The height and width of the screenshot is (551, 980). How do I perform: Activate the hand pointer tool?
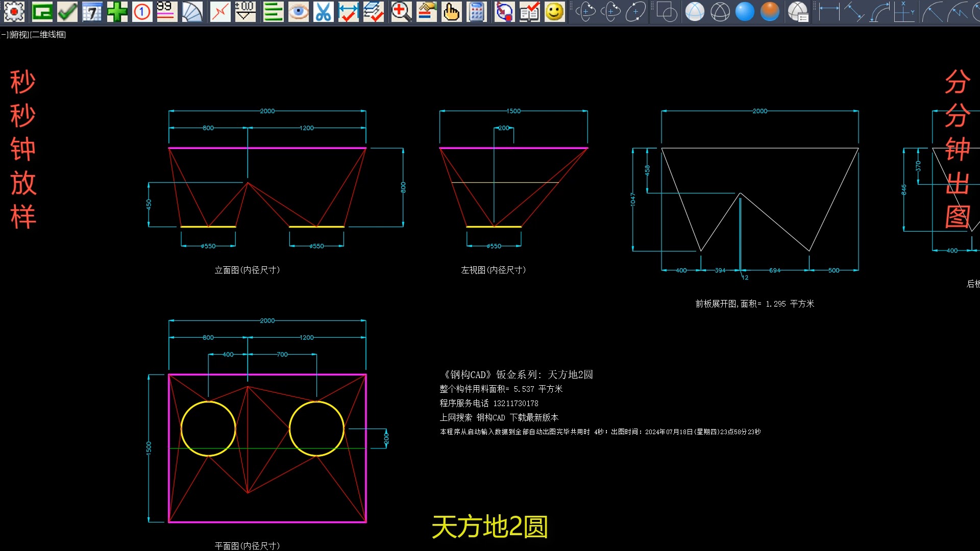(x=451, y=12)
